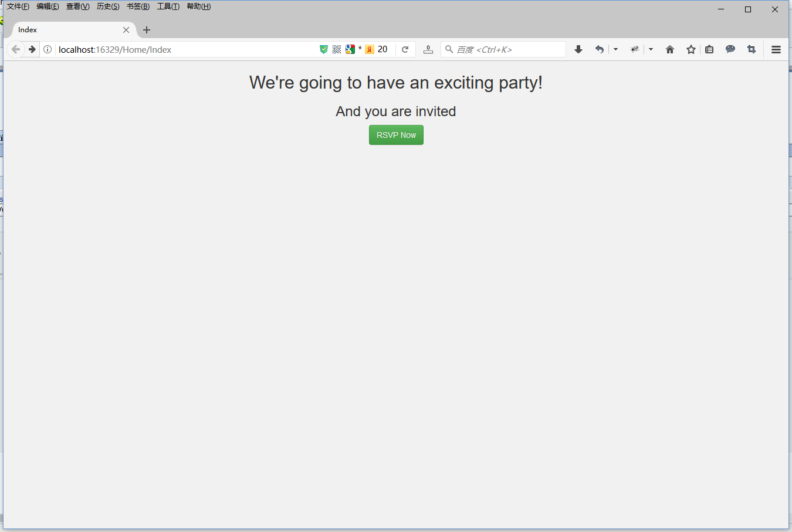Select the Index browser tab
This screenshot has width=792, height=532.
[73, 30]
